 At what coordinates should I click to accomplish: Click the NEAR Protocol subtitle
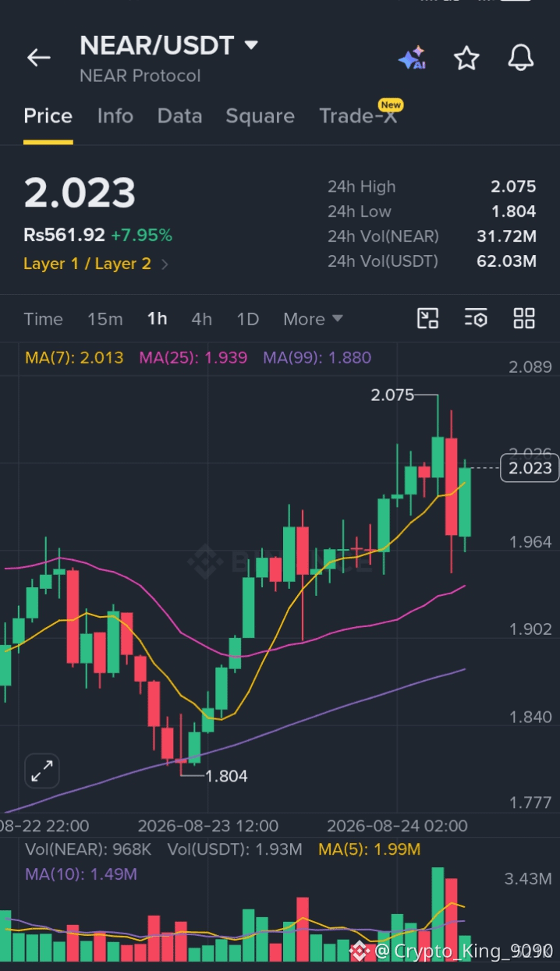click(x=140, y=76)
